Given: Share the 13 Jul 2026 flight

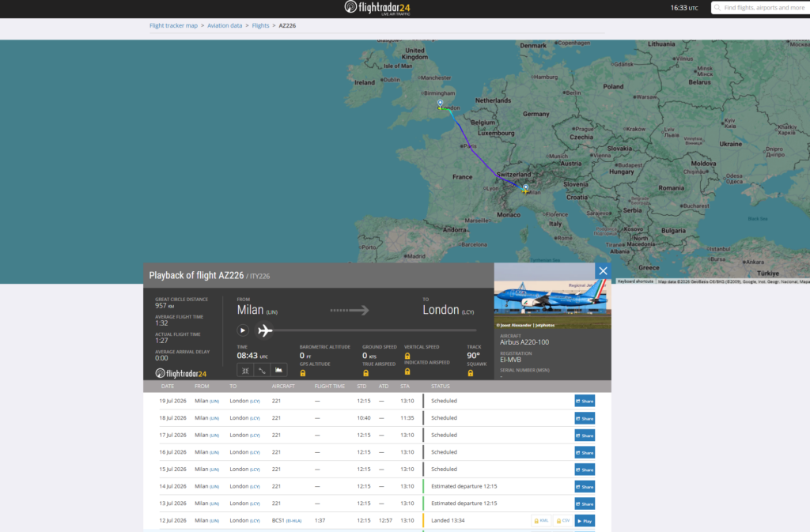Looking at the screenshot, I should (x=585, y=504).
